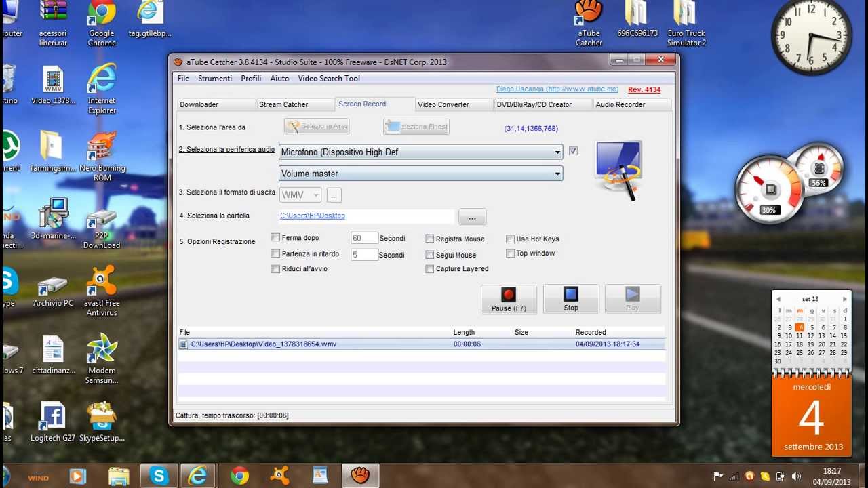
Task: Go to next month in calendar gadget
Action: click(845, 299)
